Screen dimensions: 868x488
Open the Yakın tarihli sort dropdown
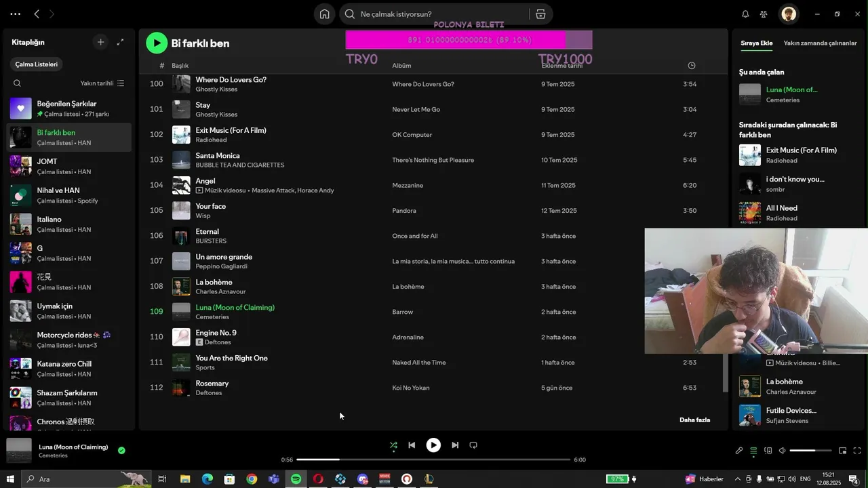(x=102, y=83)
